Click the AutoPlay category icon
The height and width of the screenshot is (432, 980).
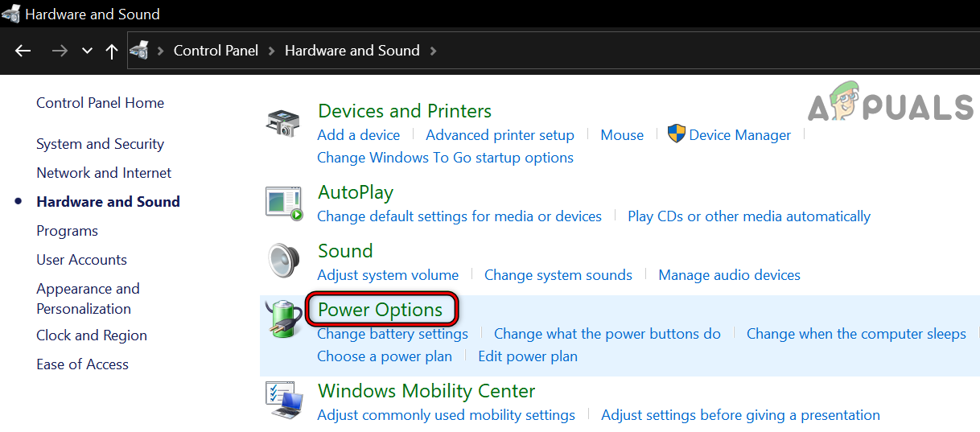click(x=284, y=203)
